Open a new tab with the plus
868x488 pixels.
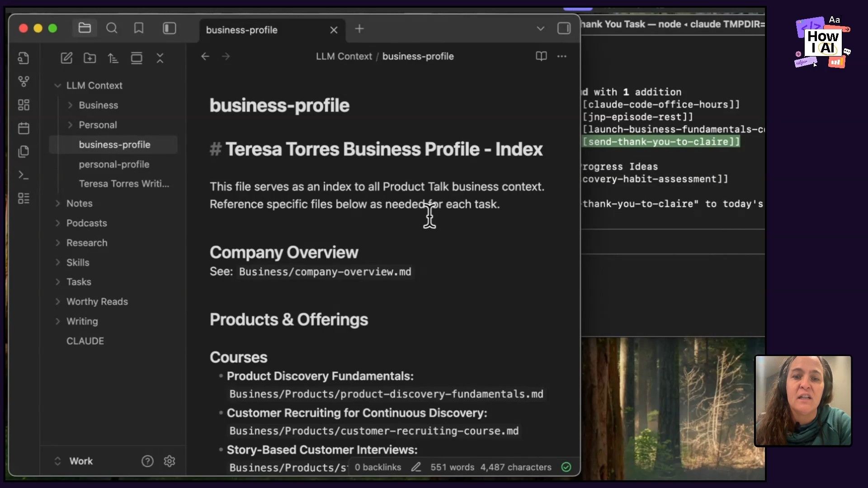359,29
